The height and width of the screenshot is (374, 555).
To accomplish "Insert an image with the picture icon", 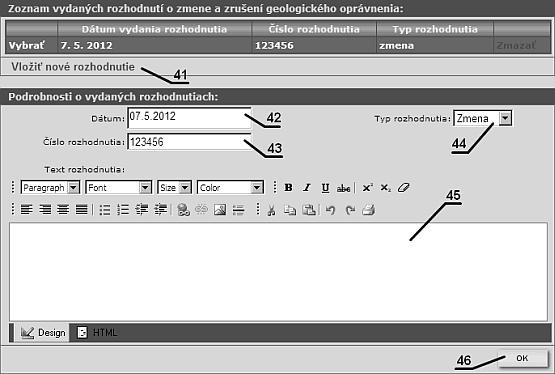I will [220, 210].
